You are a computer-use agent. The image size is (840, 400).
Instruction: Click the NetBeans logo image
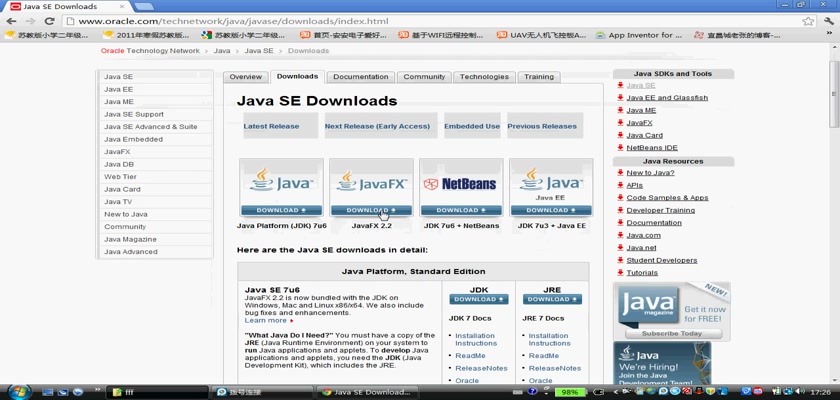460,184
